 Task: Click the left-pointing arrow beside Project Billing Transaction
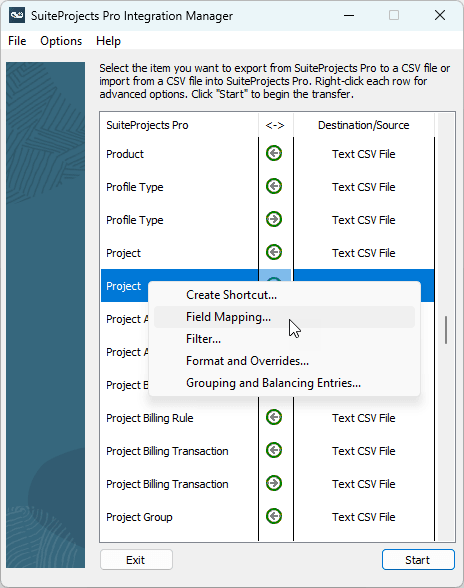point(274,450)
